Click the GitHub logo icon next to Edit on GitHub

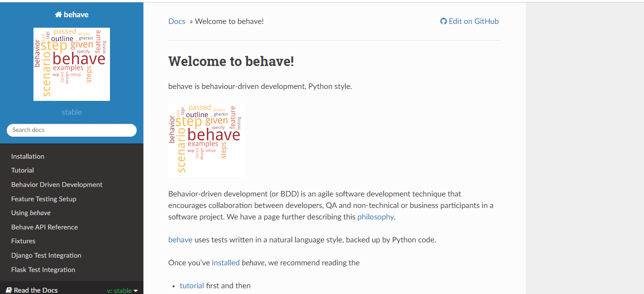(x=443, y=21)
